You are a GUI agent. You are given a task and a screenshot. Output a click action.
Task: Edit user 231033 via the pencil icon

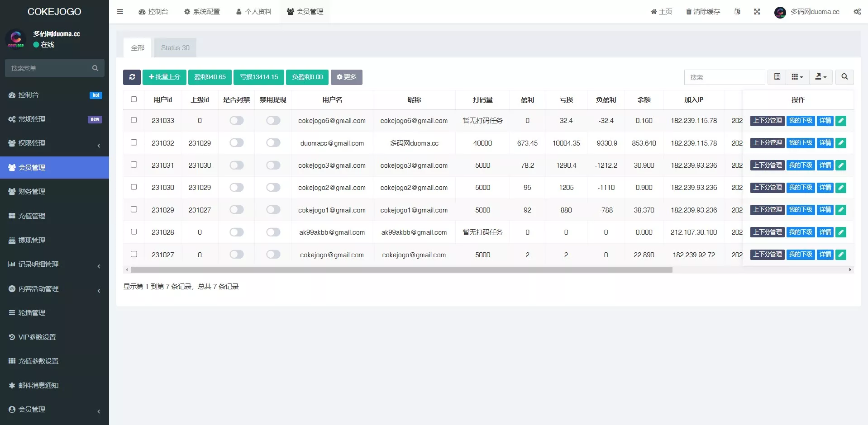(x=840, y=121)
